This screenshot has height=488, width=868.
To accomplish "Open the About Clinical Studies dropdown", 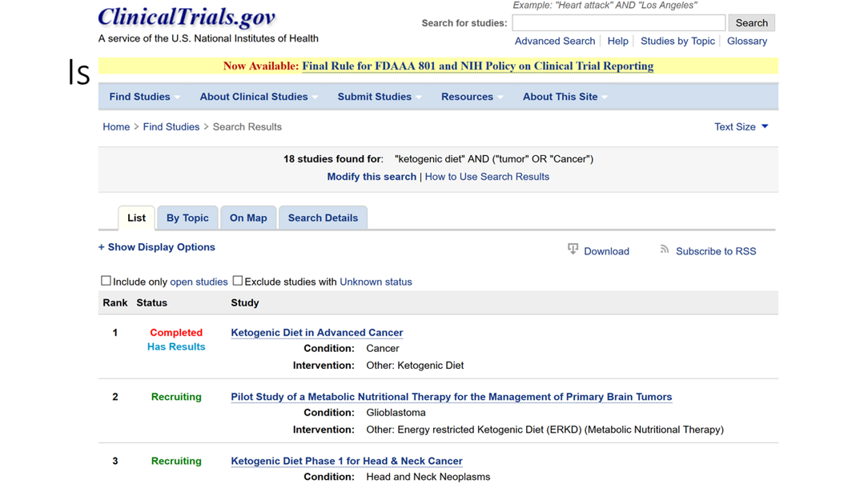I will pyautogui.click(x=258, y=97).
